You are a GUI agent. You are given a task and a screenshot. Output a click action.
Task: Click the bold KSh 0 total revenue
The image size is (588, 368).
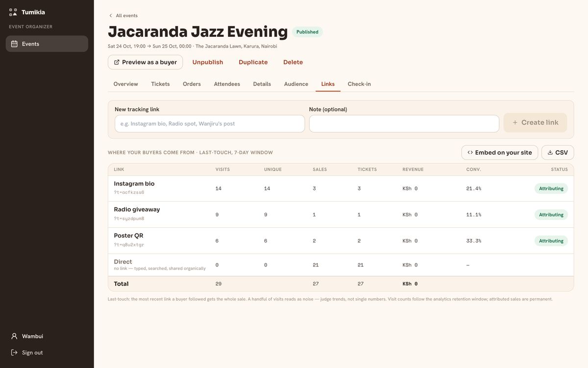[410, 284]
